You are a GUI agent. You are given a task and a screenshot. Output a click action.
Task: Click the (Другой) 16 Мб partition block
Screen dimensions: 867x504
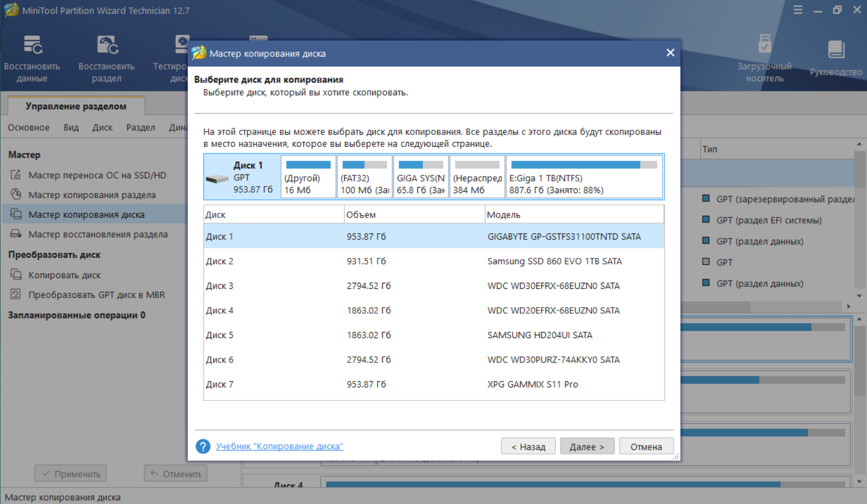[308, 177]
